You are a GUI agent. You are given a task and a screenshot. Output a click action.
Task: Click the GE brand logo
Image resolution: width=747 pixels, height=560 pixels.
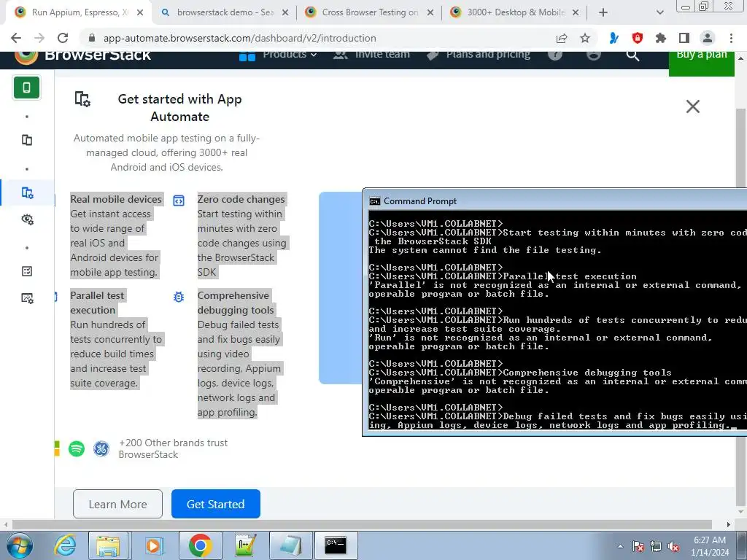click(101, 448)
